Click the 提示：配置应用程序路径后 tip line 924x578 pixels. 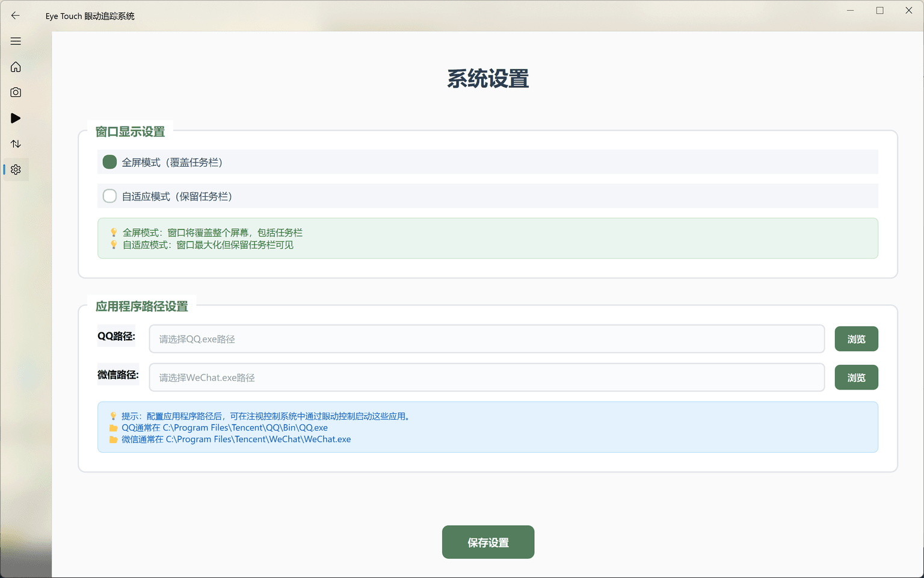pos(266,416)
